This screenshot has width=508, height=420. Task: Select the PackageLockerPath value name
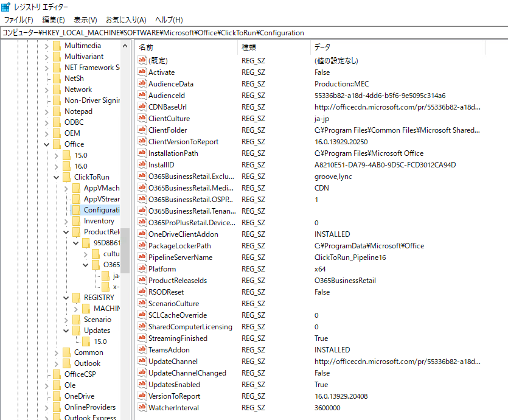(179, 246)
